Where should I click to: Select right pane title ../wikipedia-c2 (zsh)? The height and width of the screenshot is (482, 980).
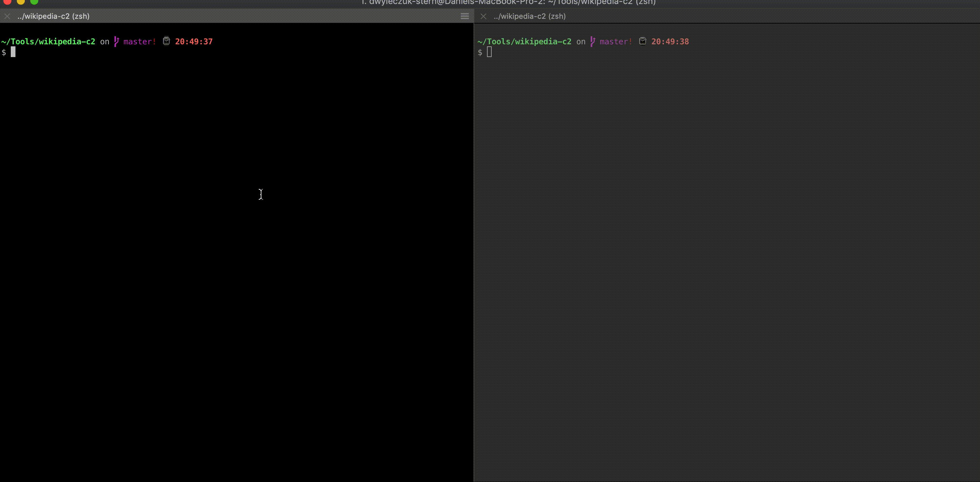click(x=530, y=16)
